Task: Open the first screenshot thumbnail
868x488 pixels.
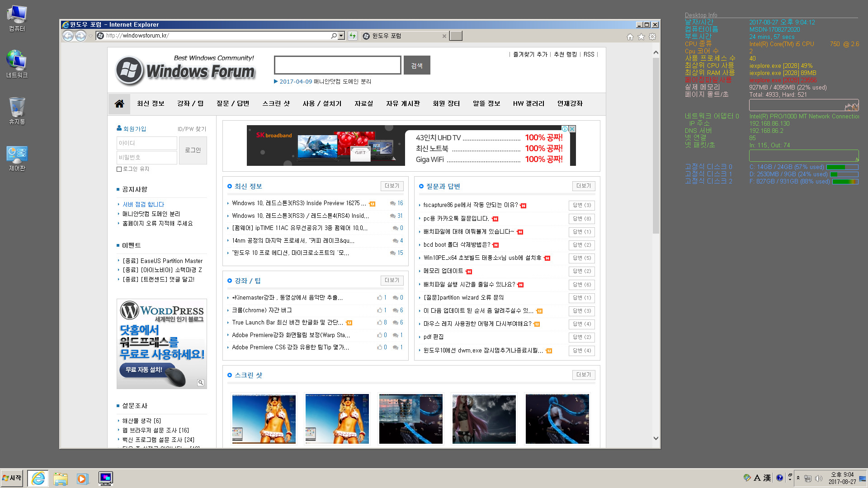Action: point(264,419)
